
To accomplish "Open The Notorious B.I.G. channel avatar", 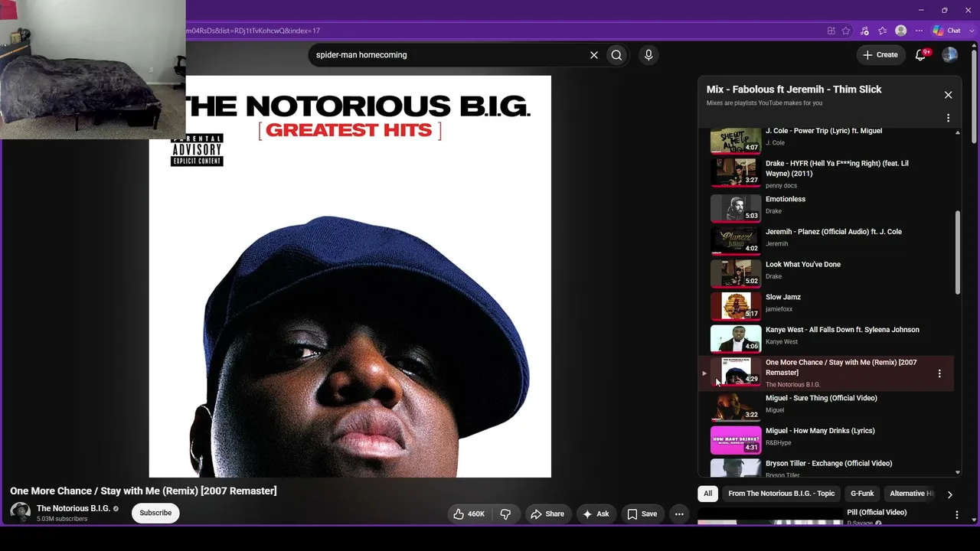I will click(20, 512).
